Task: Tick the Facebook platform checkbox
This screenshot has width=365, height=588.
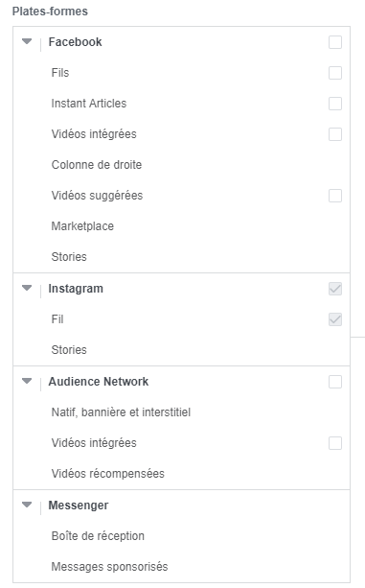Action: [335, 42]
